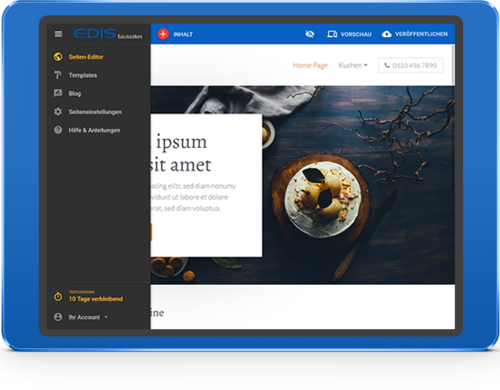The image size is (500, 390).
Task: Expand the Kuchen navigation dropdown
Action: 353,65
